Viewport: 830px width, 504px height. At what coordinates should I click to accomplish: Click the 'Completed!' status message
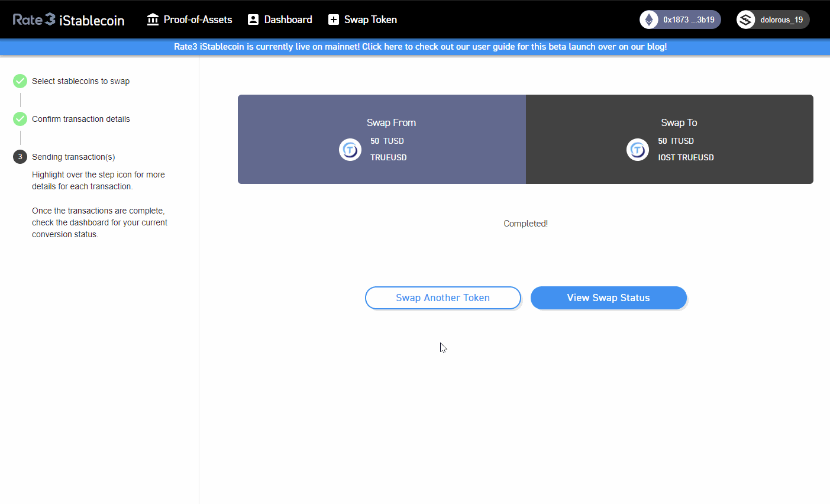coord(525,224)
